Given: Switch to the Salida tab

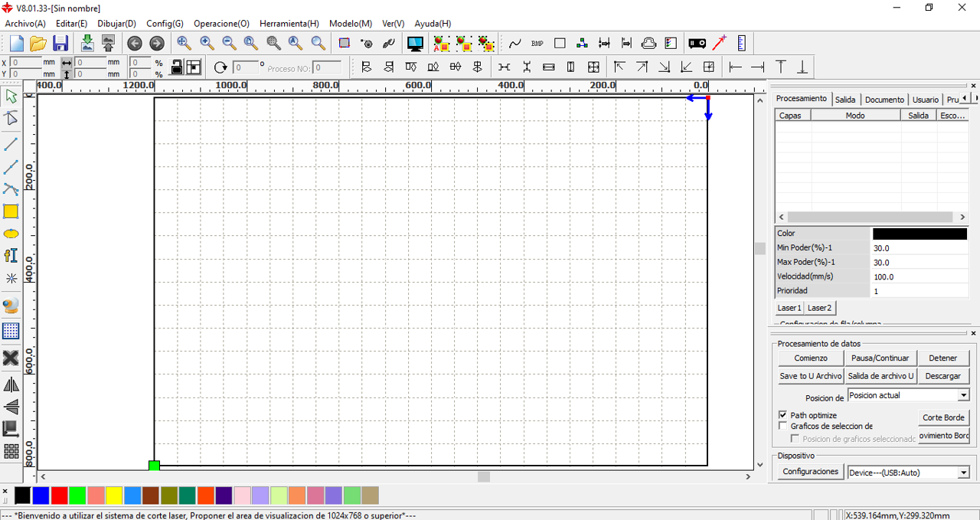Looking at the screenshot, I should (x=845, y=100).
